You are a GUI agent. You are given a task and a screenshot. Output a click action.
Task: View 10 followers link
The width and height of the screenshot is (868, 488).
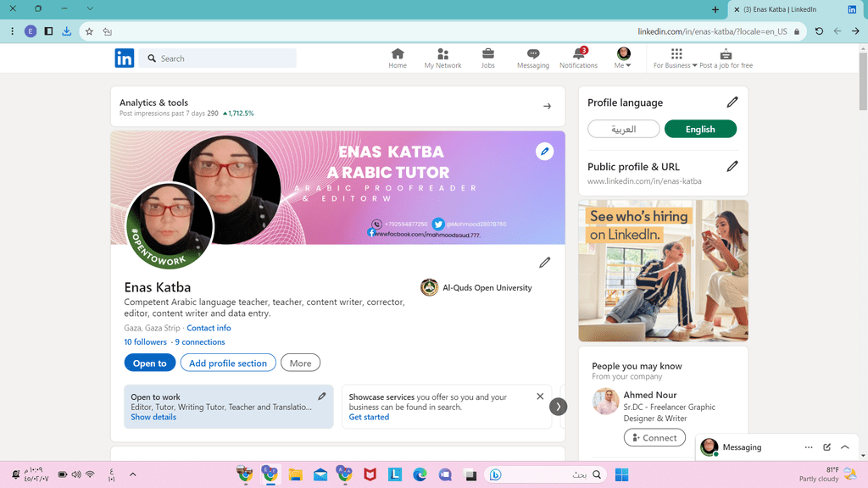click(145, 342)
